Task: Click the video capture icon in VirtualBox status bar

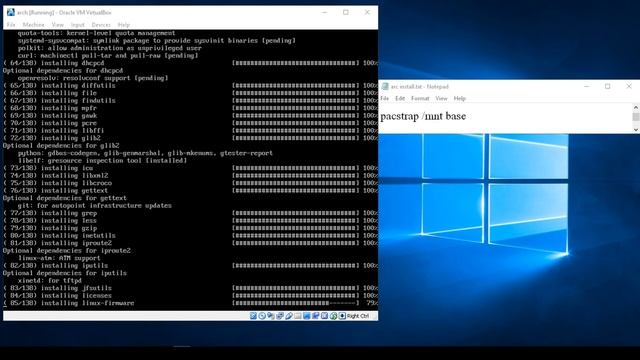Action: 316,316
